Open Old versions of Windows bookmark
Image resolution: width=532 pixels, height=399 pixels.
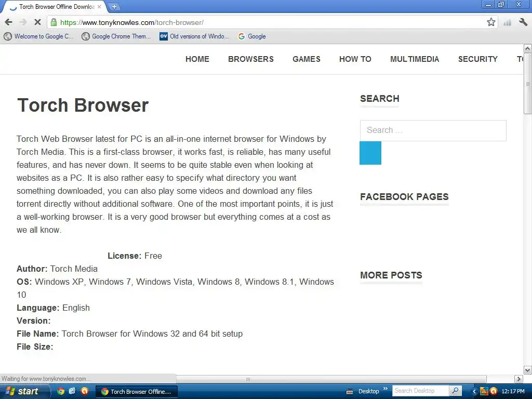click(x=194, y=36)
